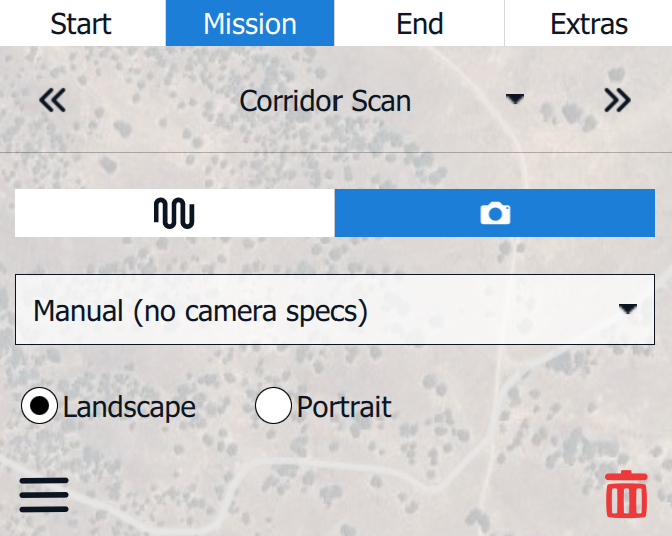Choose the Portrait orientation radio button
Screen dimensions: 672x536
click(x=273, y=407)
